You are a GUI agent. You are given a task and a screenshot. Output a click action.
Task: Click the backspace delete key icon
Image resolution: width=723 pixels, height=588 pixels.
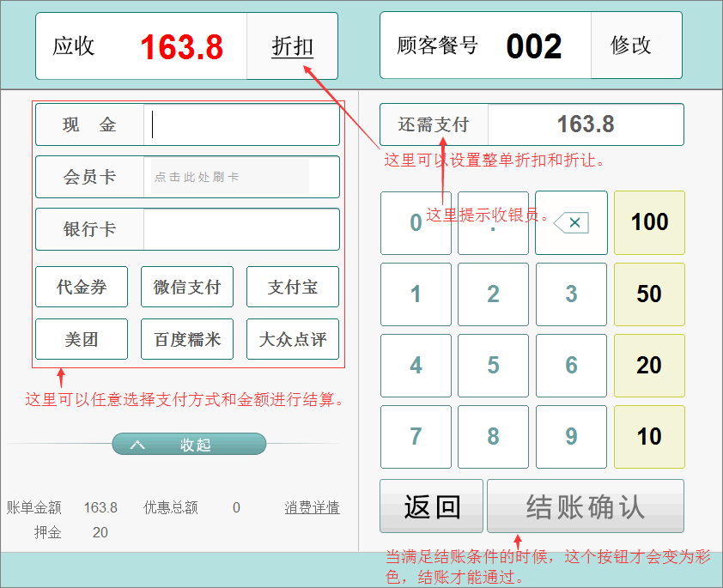pyautogui.click(x=571, y=223)
